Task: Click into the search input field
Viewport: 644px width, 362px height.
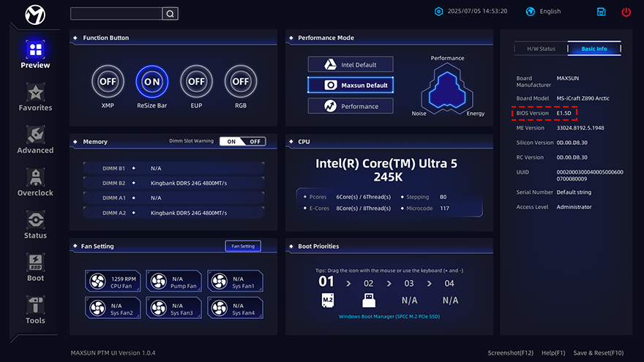Action: pyautogui.click(x=116, y=14)
